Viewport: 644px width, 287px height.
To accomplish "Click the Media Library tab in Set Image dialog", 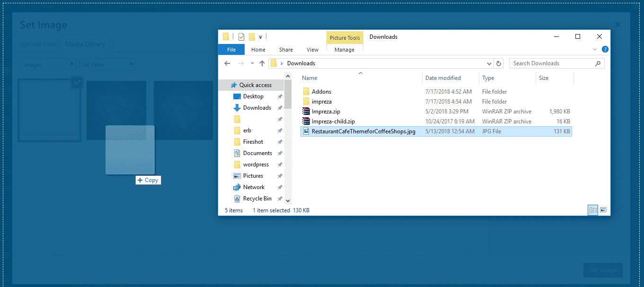I will click(x=85, y=44).
